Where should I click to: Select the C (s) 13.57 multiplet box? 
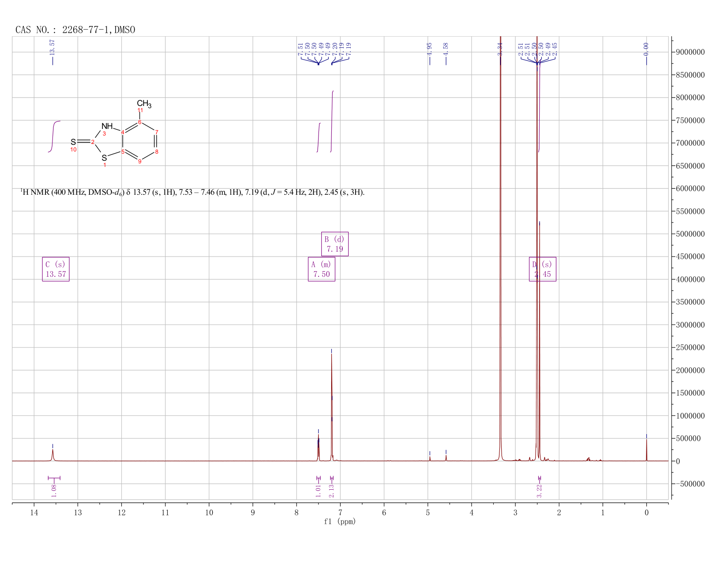pyautogui.click(x=56, y=269)
